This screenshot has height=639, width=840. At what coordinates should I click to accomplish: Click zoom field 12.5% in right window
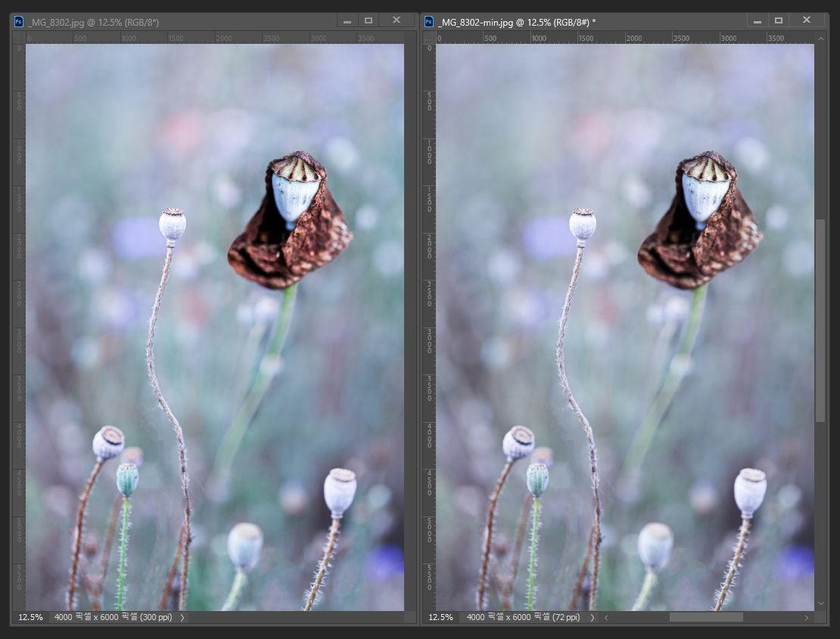pyautogui.click(x=441, y=617)
